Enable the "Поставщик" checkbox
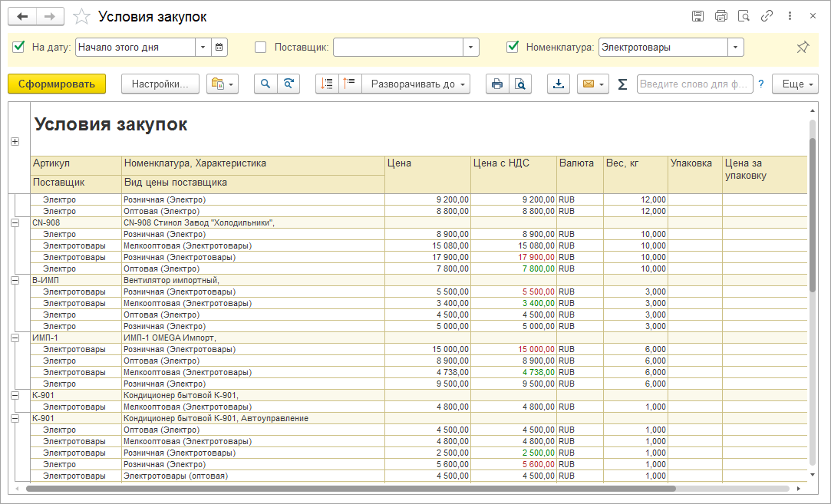The width and height of the screenshot is (831, 504). [x=261, y=48]
